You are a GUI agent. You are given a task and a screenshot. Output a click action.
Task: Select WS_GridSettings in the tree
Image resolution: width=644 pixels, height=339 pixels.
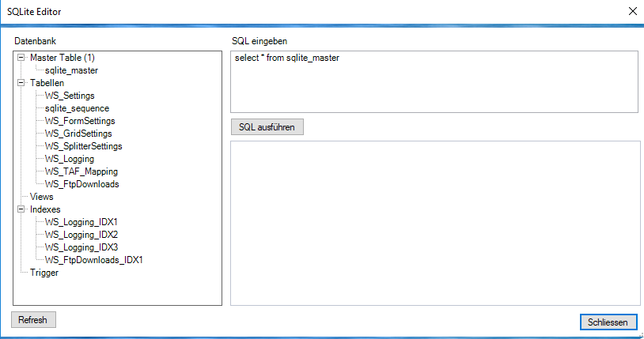tap(78, 134)
